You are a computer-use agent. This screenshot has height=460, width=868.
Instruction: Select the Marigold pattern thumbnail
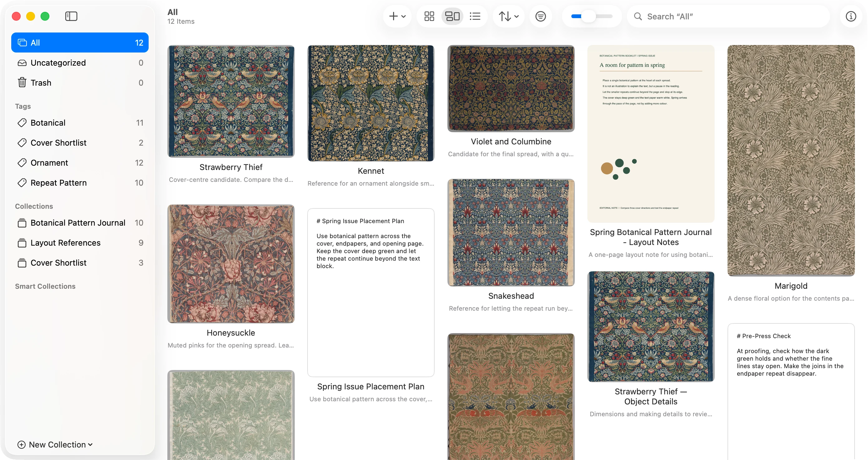tap(791, 161)
